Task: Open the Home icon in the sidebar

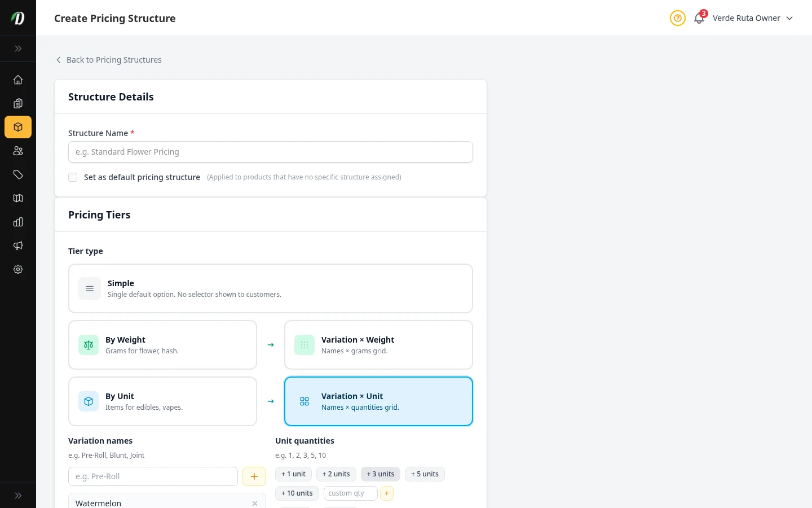Action: point(18,80)
